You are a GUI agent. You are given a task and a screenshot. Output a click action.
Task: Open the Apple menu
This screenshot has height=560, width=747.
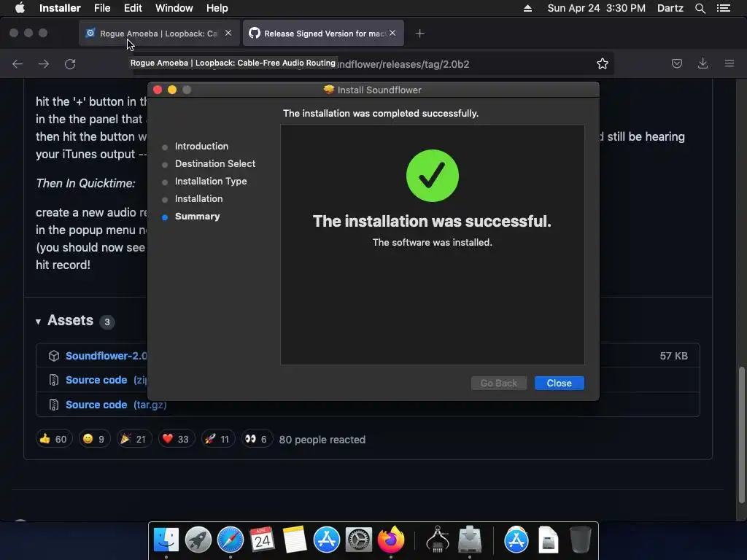[x=20, y=8]
